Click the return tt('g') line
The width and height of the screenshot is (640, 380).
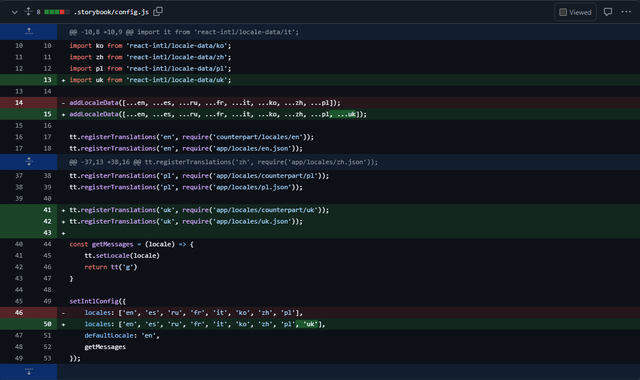pyautogui.click(x=111, y=267)
